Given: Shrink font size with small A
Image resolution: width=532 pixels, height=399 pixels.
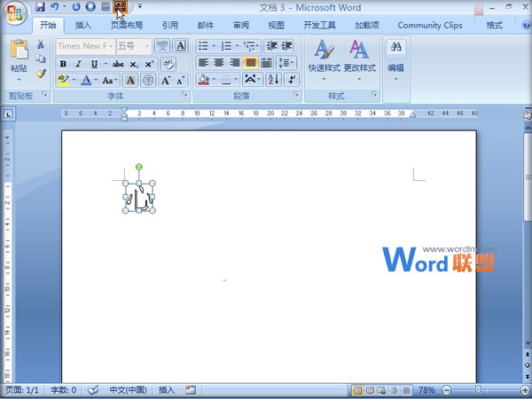Looking at the screenshot, I should click(x=181, y=81).
